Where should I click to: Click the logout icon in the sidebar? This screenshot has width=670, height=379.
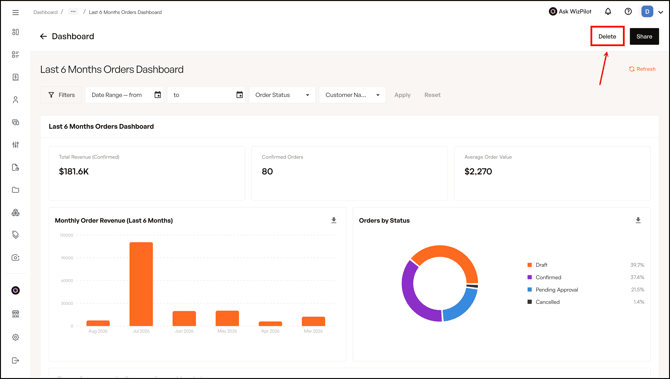click(x=15, y=361)
